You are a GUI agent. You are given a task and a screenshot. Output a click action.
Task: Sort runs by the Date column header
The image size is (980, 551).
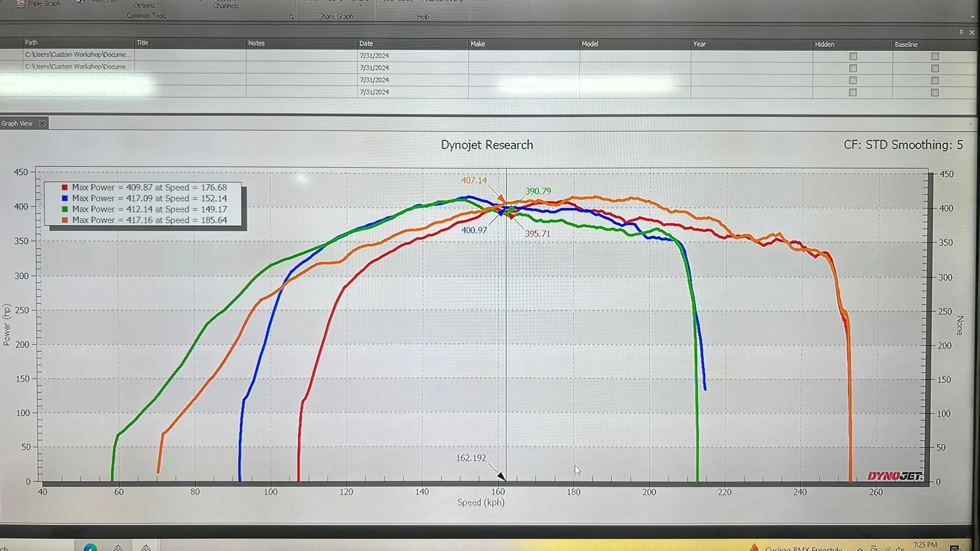click(x=366, y=44)
